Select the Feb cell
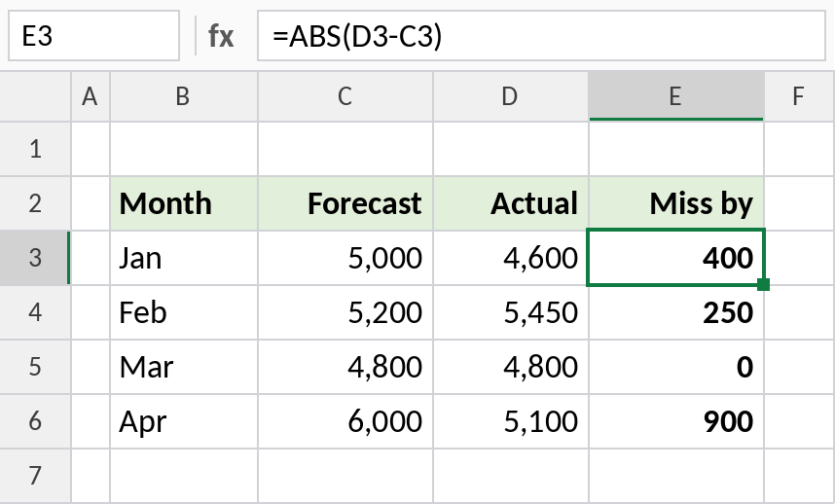Viewport: 835px width, 504px height. click(184, 312)
